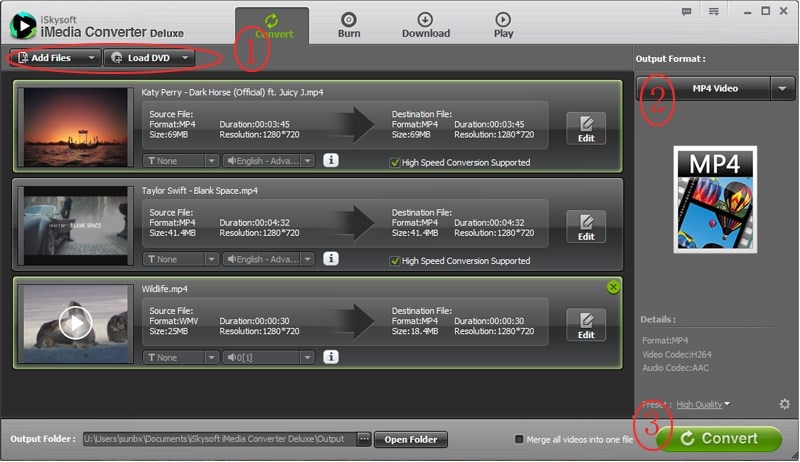800x462 pixels.
Task: Click the MP4 format preview image
Action: point(715,199)
